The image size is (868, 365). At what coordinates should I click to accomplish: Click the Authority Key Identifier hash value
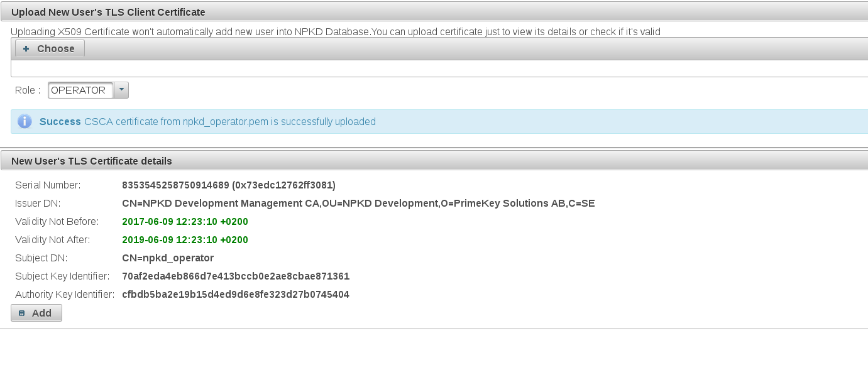236,295
